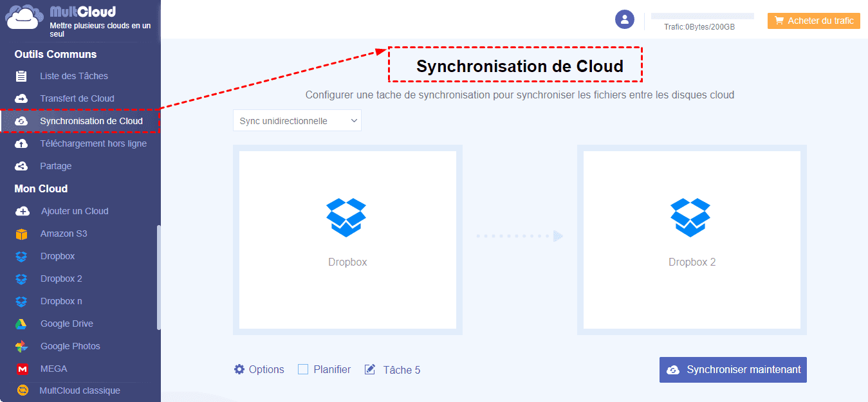Enable the Planifier checkbox

click(x=303, y=369)
